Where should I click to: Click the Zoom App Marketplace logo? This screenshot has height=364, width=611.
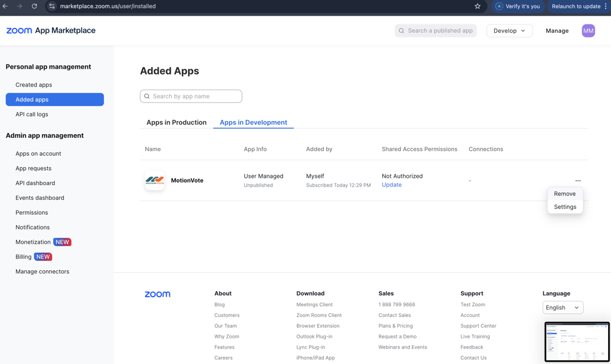(51, 30)
